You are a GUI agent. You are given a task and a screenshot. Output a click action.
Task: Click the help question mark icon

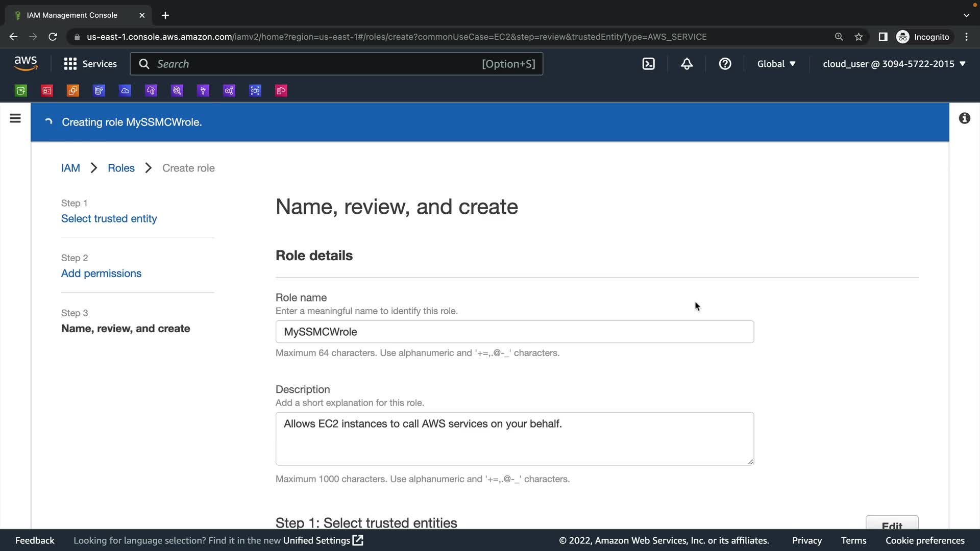point(725,64)
